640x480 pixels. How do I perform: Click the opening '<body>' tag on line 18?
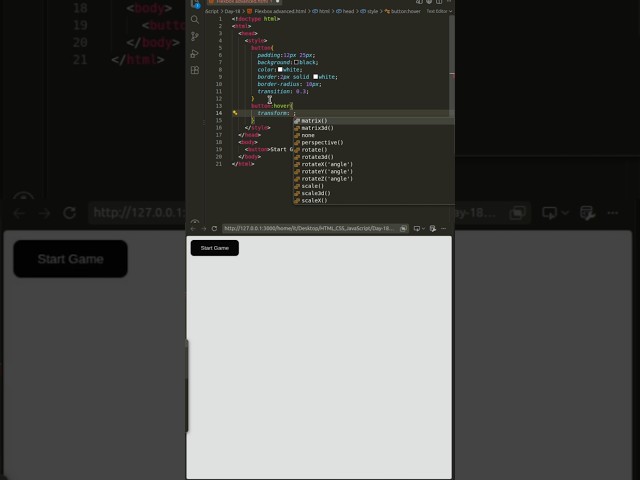pos(248,142)
